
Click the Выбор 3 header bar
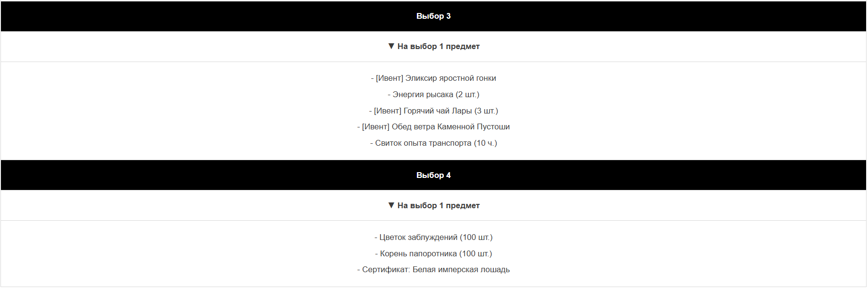click(433, 16)
